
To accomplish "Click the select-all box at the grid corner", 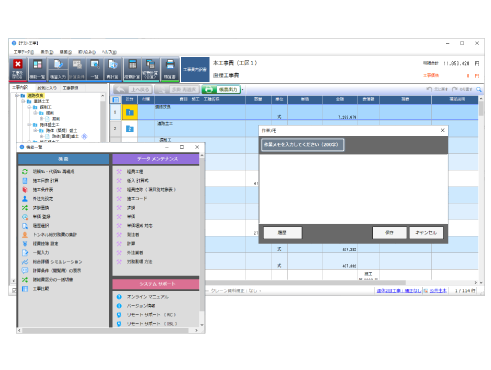I will click(115, 100).
